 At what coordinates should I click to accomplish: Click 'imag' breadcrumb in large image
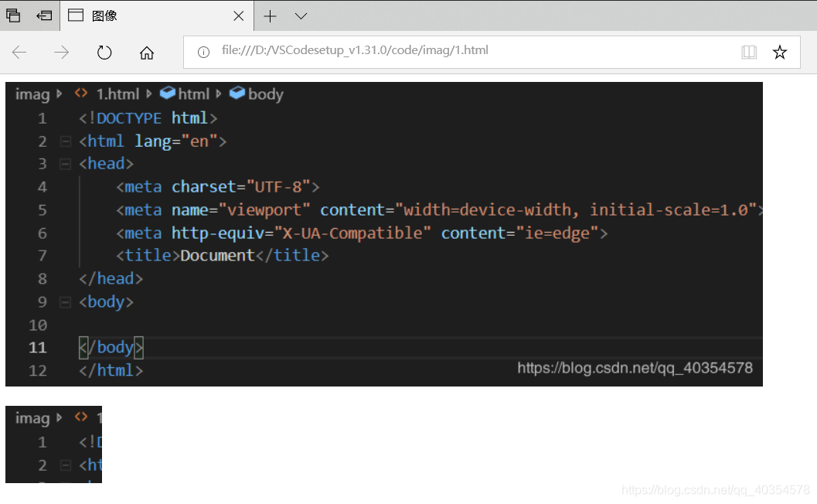coord(32,94)
